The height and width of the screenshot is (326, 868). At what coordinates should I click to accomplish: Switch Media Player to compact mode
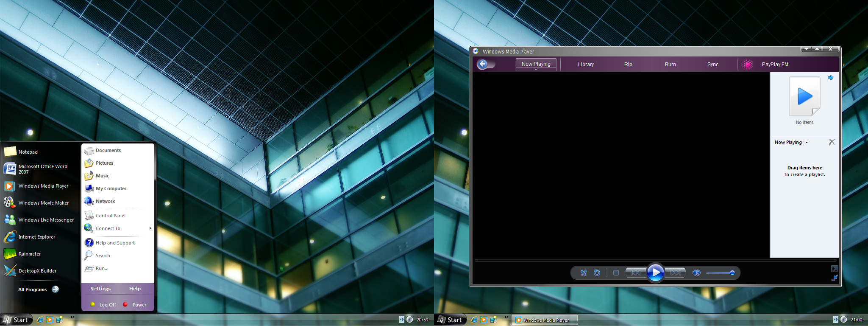pyautogui.click(x=835, y=278)
